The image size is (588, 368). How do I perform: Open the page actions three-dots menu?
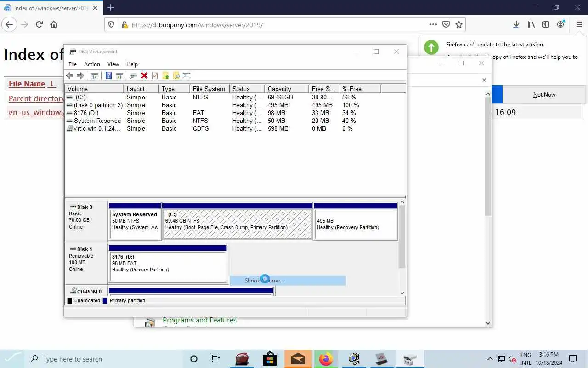tap(433, 25)
